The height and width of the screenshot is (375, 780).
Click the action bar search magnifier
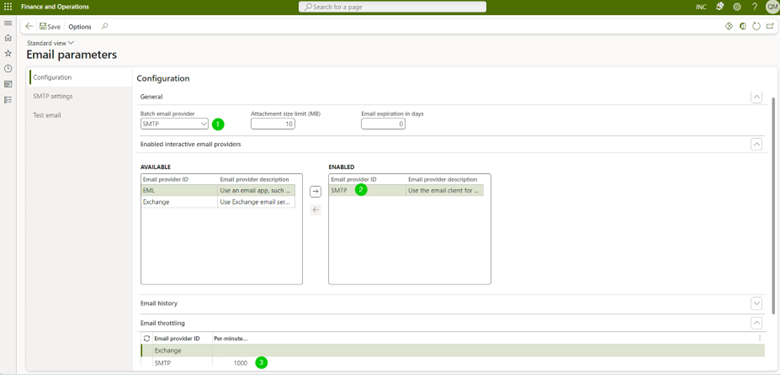[104, 26]
